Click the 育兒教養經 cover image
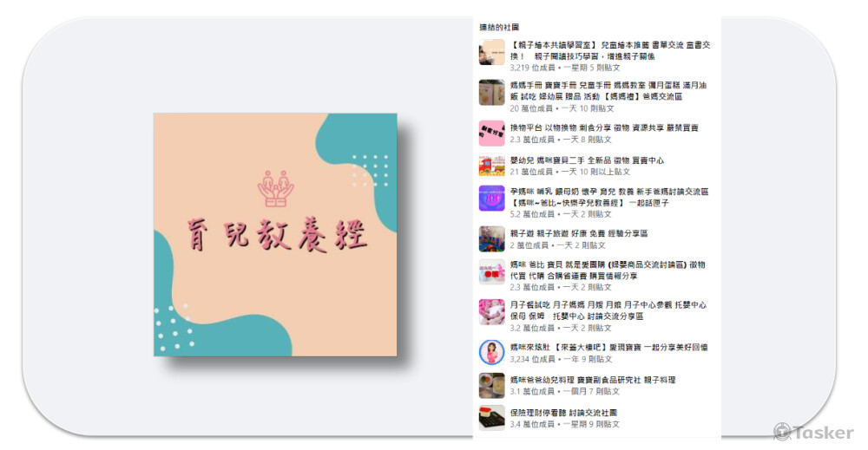 tap(275, 235)
